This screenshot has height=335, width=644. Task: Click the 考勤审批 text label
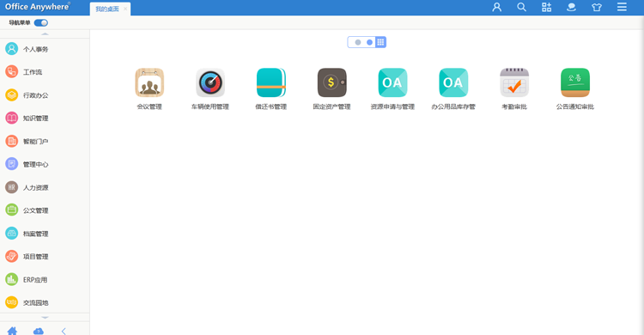pyautogui.click(x=514, y=107)
